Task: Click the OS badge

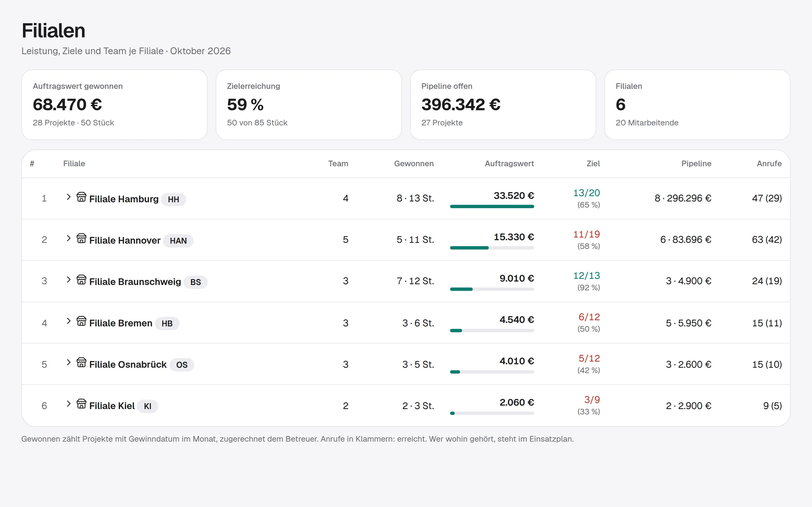Action: point(182,365)
